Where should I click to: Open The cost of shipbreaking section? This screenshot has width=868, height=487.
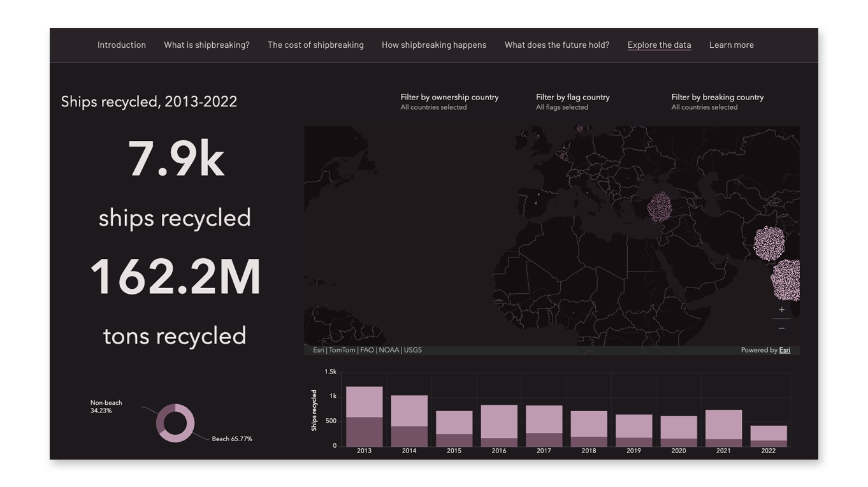315,45
